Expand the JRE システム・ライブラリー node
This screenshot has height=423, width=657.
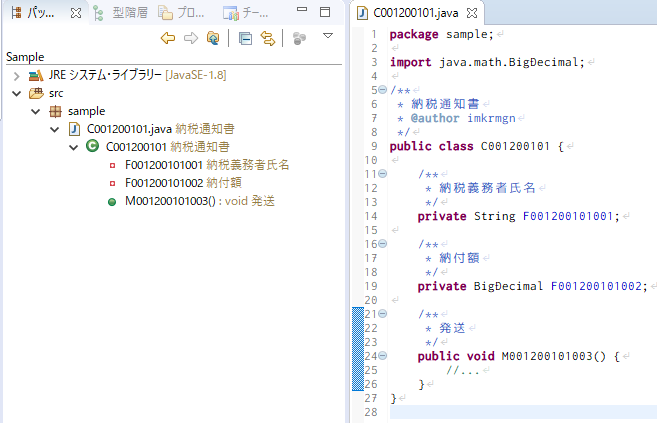pos(16,76)
